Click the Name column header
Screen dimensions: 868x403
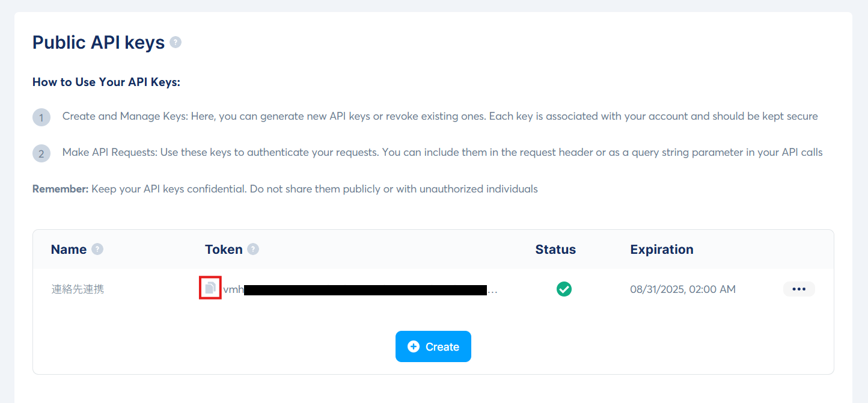pyautogui.click(x=69, y=250)
